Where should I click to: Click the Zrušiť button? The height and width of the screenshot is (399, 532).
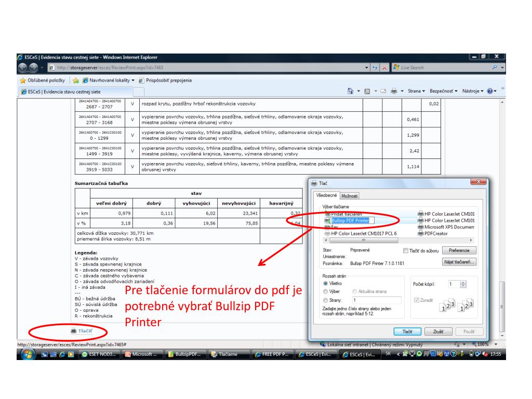[438, 331]
